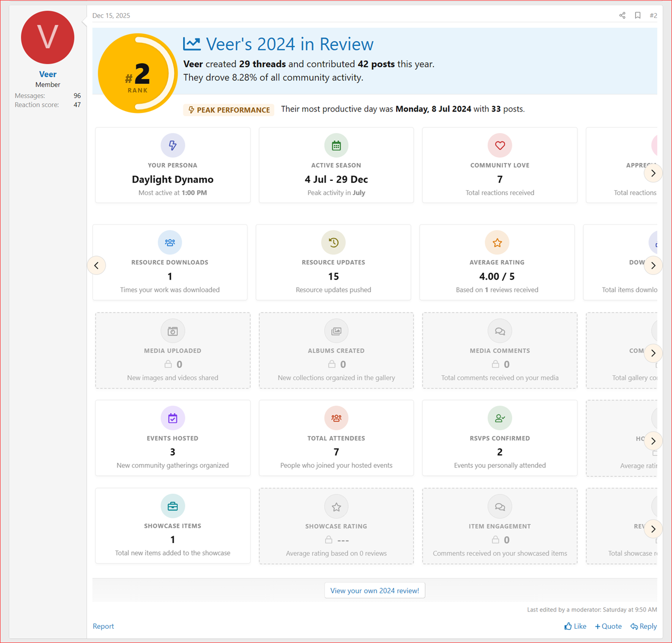Open the Veer username profile link

47,74
